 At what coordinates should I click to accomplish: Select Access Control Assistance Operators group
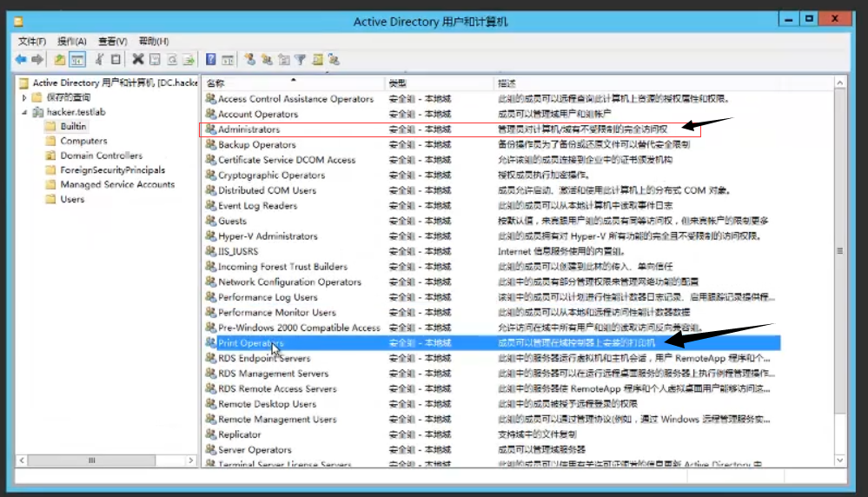point(295,98)
